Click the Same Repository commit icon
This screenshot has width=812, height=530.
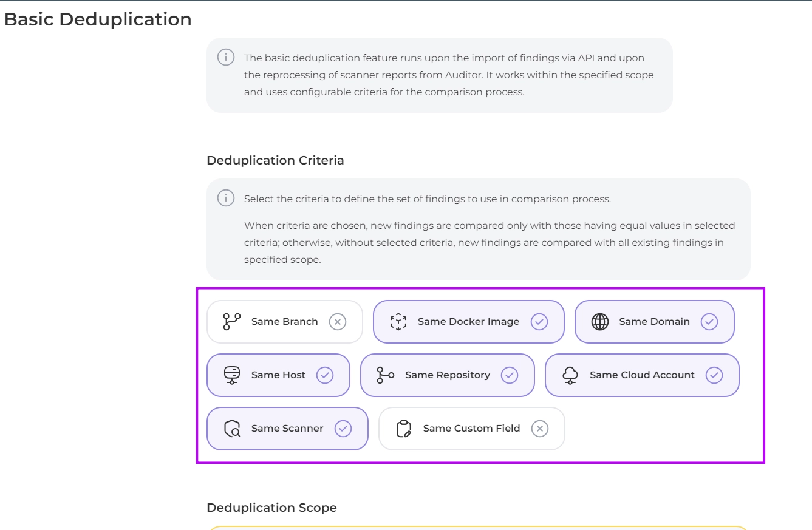coord(386,375)
